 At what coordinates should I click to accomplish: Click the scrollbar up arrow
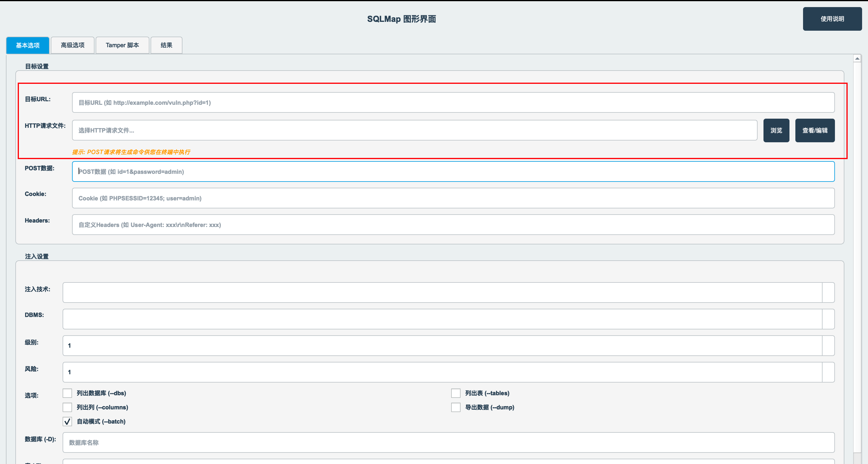[857, 59]
